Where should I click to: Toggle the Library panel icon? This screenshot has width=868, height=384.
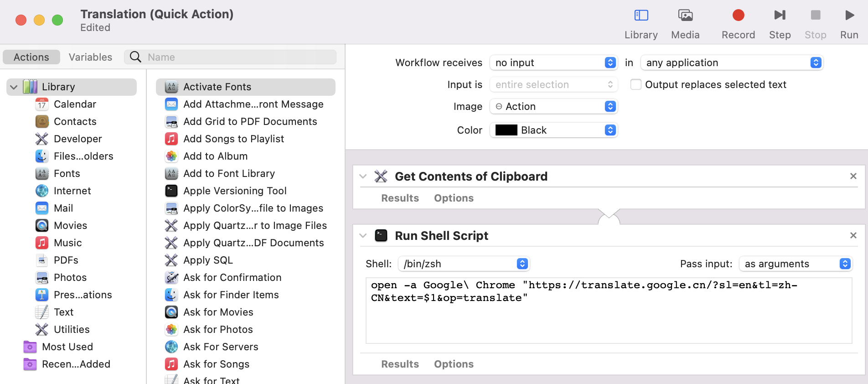click(x=641, y=16)
